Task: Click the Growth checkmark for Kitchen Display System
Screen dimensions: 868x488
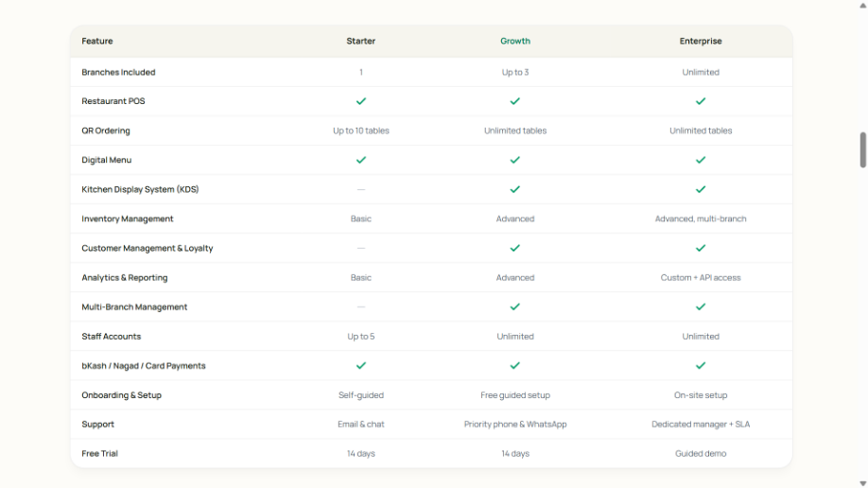Action: (x=514, y=189)
